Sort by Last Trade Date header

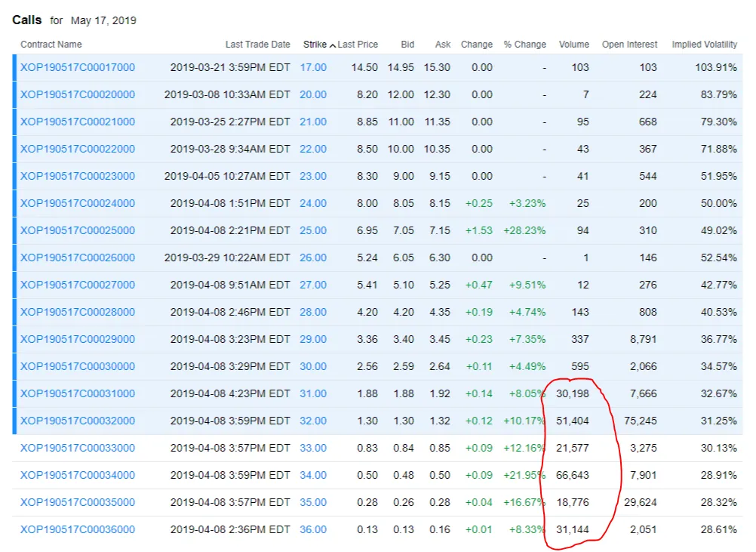point(257,45)
